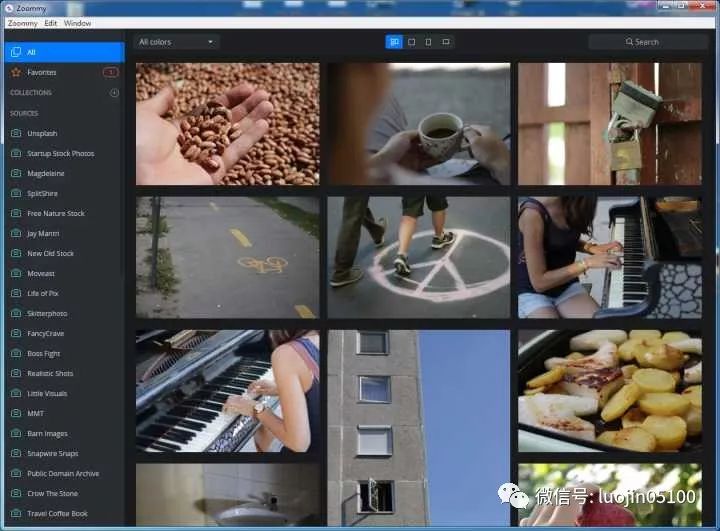This screenshot has width=720, height=531.
Task: Open the concrete building photo
Action: point(419,428)
